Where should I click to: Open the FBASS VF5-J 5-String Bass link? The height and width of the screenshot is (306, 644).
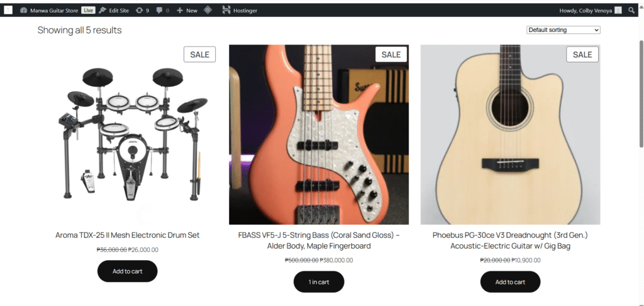(x=319, y=241)
